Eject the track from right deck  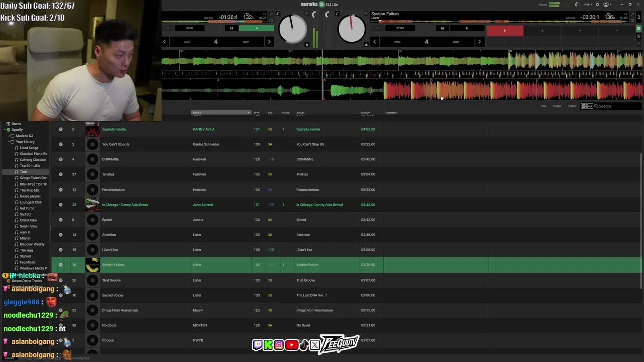point(366,44)
